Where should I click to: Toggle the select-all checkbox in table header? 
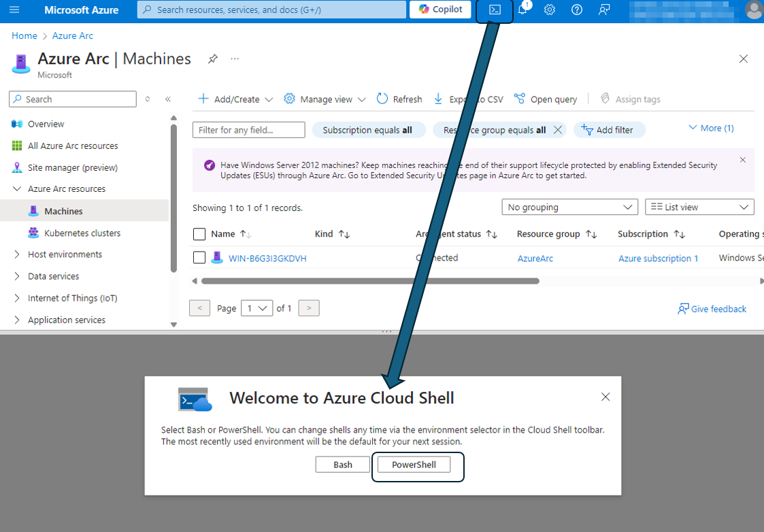[x=199, y=233]
